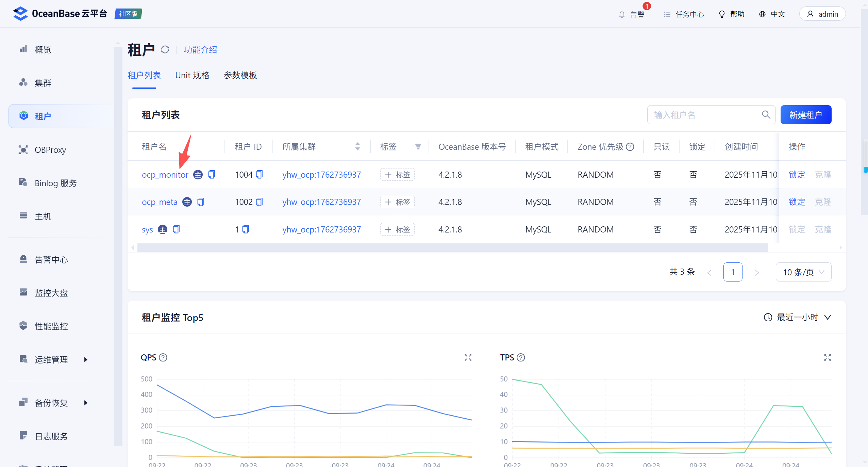The image size is (868, 467).
Task: Copy tenant ID 1002
Action: [x=259, y=202]
